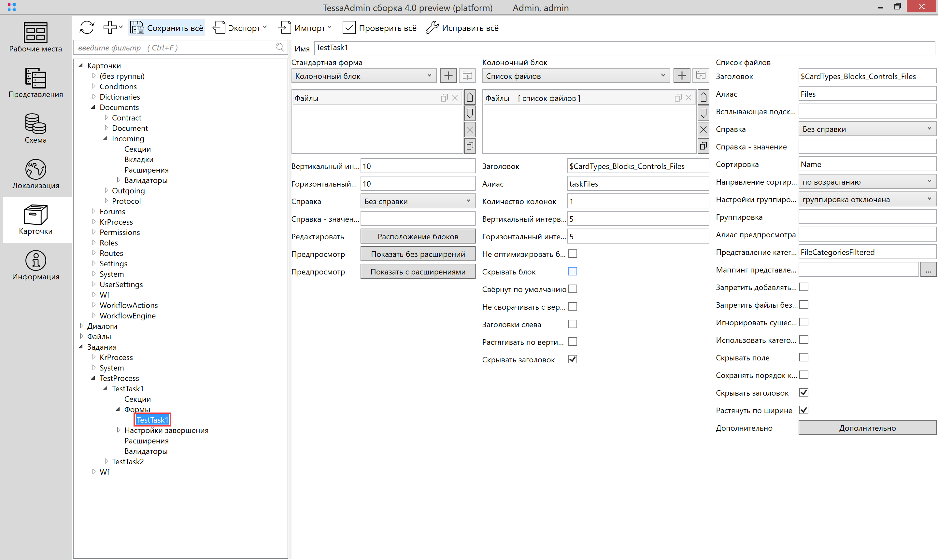Open the Направление сортировки dropdown
The width and height of the screenshot is (938, 560).
(x=867, y=182)
